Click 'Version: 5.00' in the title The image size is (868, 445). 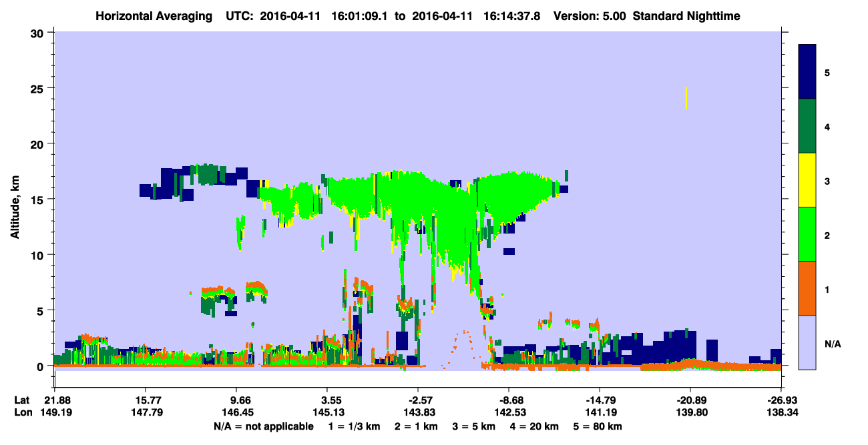[590, 15]
